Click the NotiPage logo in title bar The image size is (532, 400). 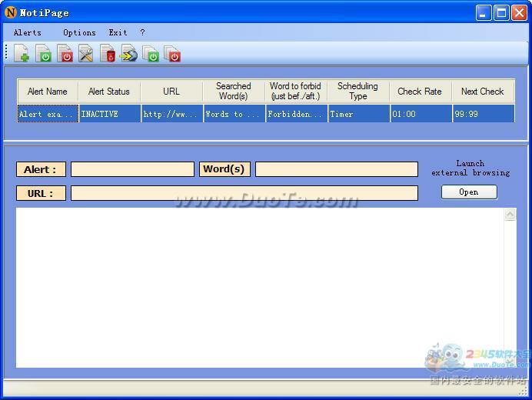pos(11,12)
